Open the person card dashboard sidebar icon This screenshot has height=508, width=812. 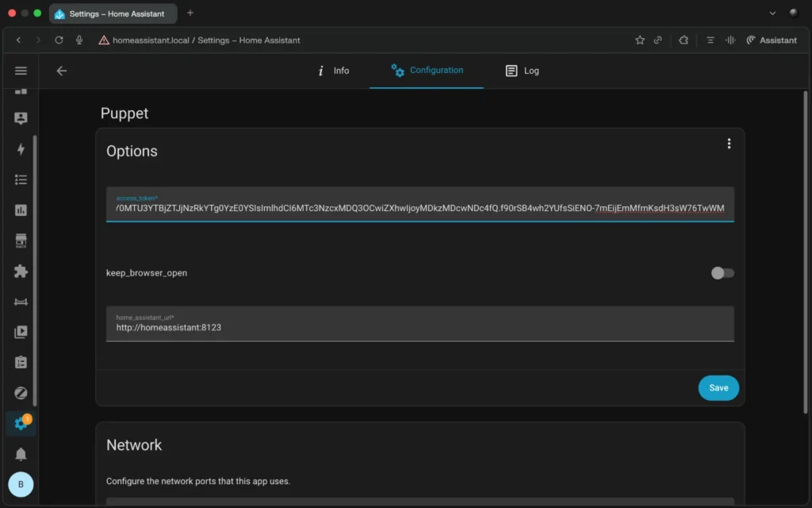[21, 118]
